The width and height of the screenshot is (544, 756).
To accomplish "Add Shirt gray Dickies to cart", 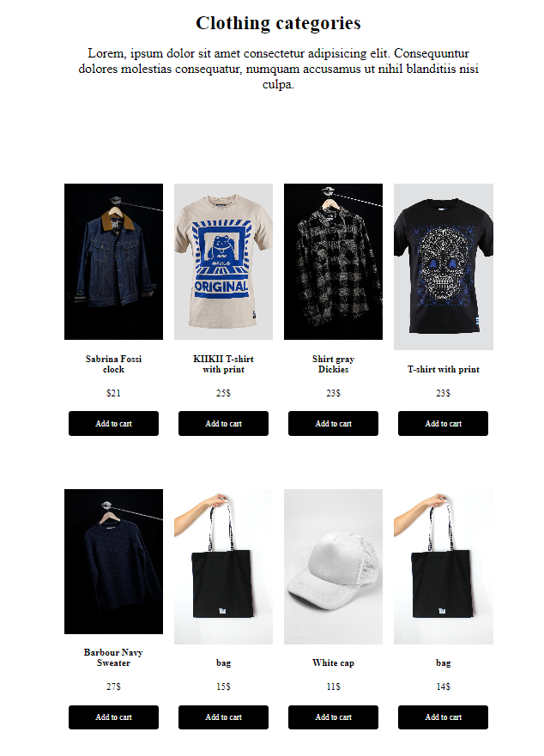I will pos(333,423).
